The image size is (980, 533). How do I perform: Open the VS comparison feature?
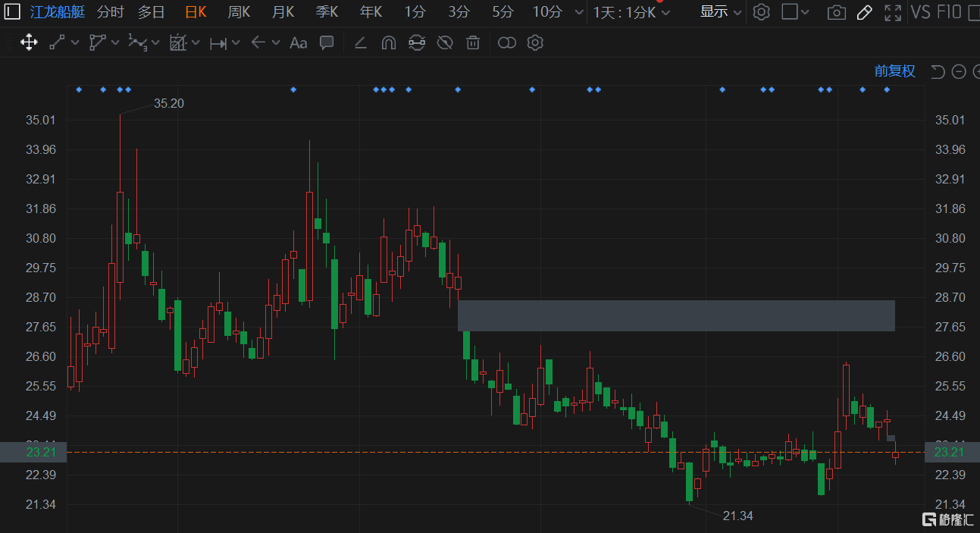click(x=920, y=11)
